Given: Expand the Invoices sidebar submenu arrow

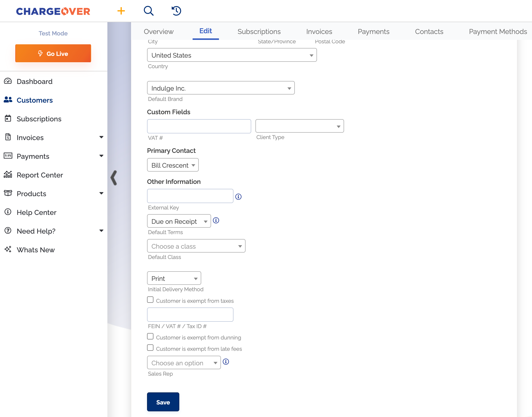Looking at the screenshot, I should [101, 137].
